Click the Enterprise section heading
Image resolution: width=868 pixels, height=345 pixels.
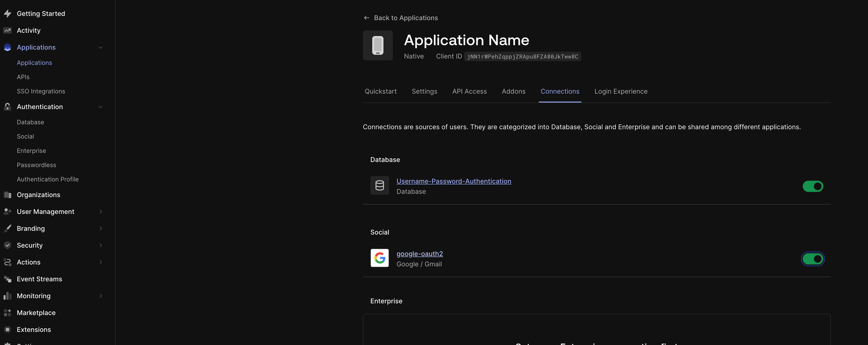(386, 301)
